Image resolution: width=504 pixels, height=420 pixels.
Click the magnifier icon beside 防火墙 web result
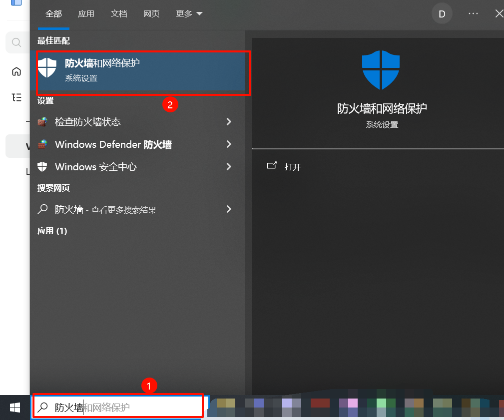click(x=42, y=210)
